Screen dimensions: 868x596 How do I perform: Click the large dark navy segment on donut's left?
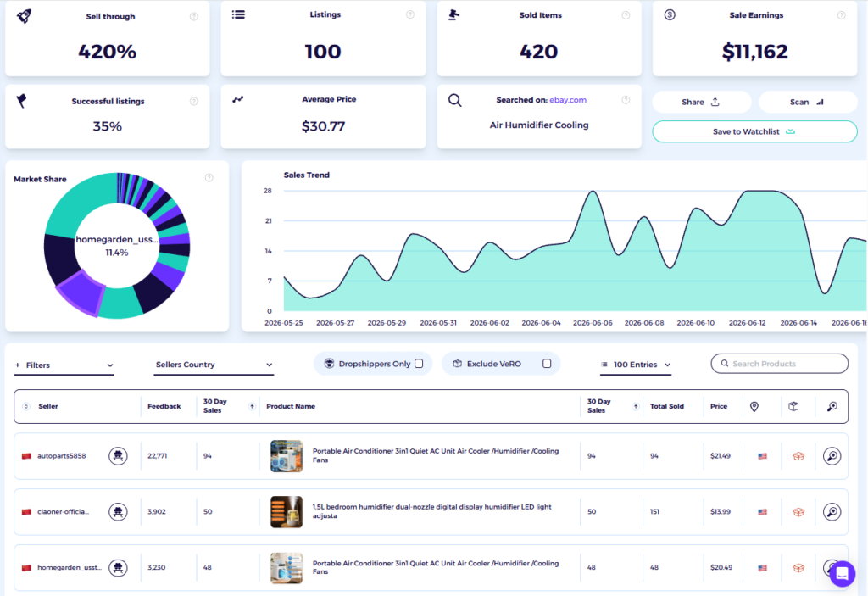[59, 259]
